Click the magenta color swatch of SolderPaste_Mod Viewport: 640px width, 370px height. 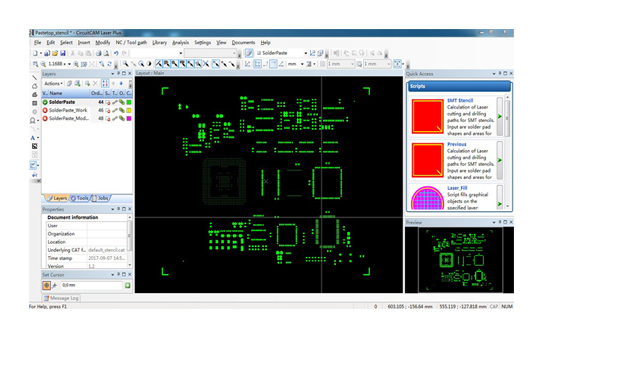[x=129, y=118]
